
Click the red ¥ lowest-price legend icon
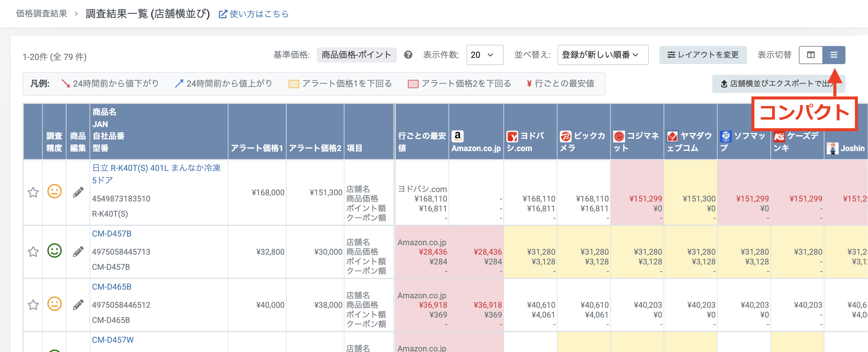coord(529,84)
